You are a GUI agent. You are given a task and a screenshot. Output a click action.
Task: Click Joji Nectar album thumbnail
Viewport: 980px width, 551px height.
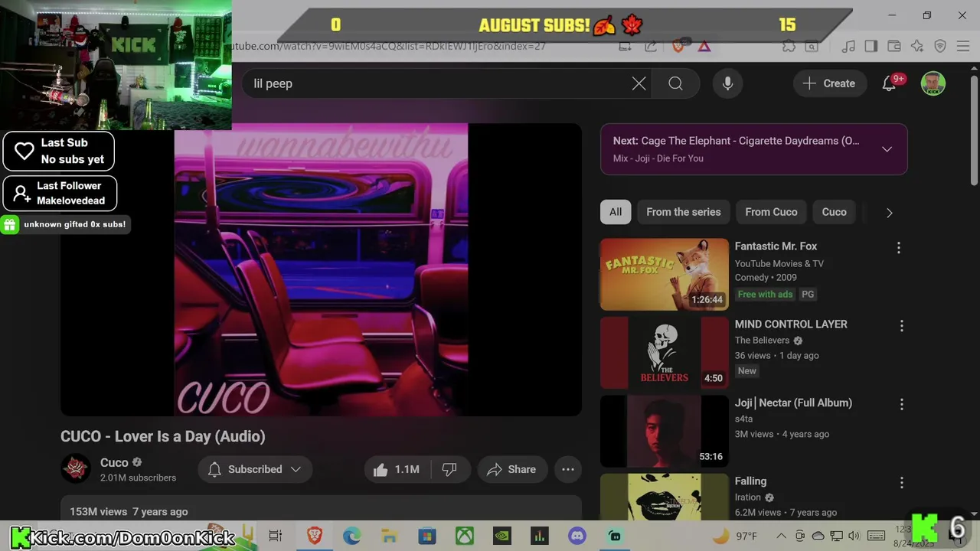click(x=664, y=431)
